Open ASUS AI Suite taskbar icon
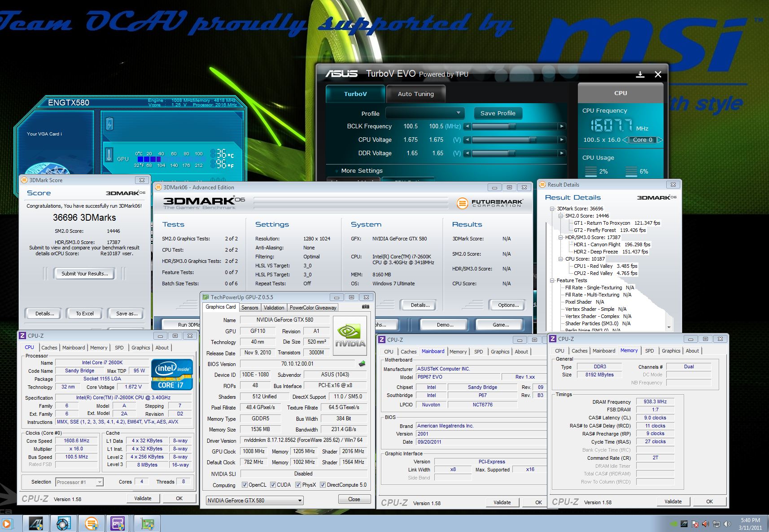Viewport: 769px width, 532px height. [x=36, y=523]
